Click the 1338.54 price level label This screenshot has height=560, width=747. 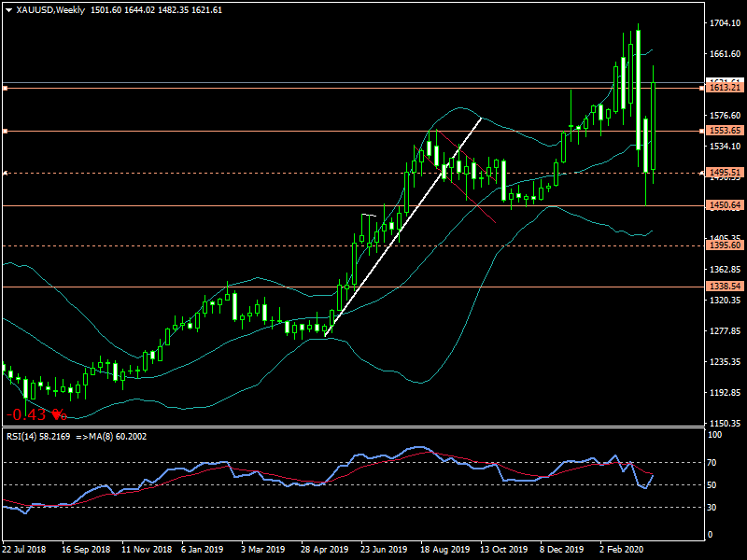(x=724, y=287)
